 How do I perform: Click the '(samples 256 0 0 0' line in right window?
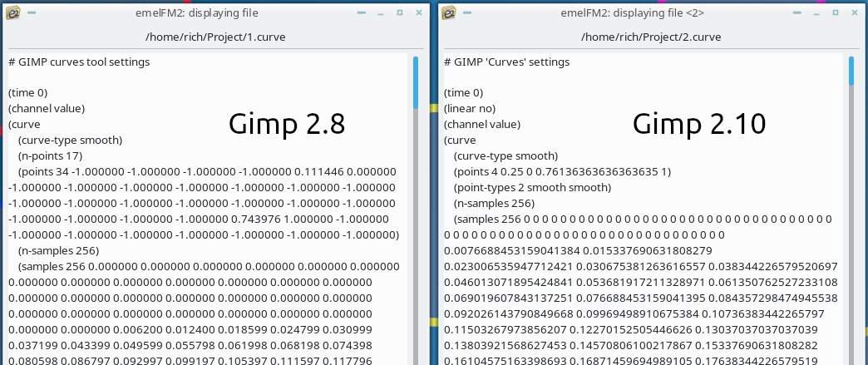pyautogui.click(x=642, y=219)
